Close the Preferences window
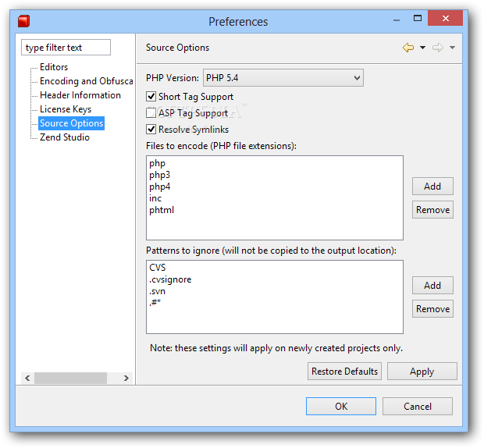Screen dimensions: 484x448 tap(446, 18)
